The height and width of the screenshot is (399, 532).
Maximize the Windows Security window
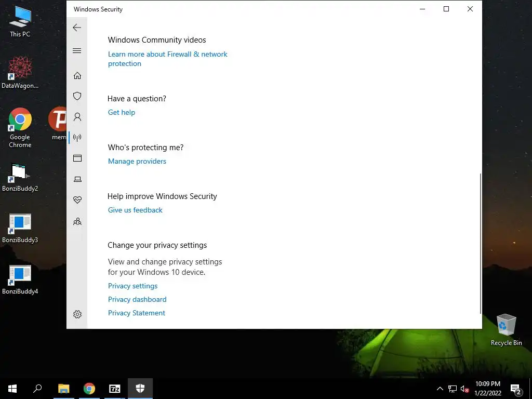446,9
